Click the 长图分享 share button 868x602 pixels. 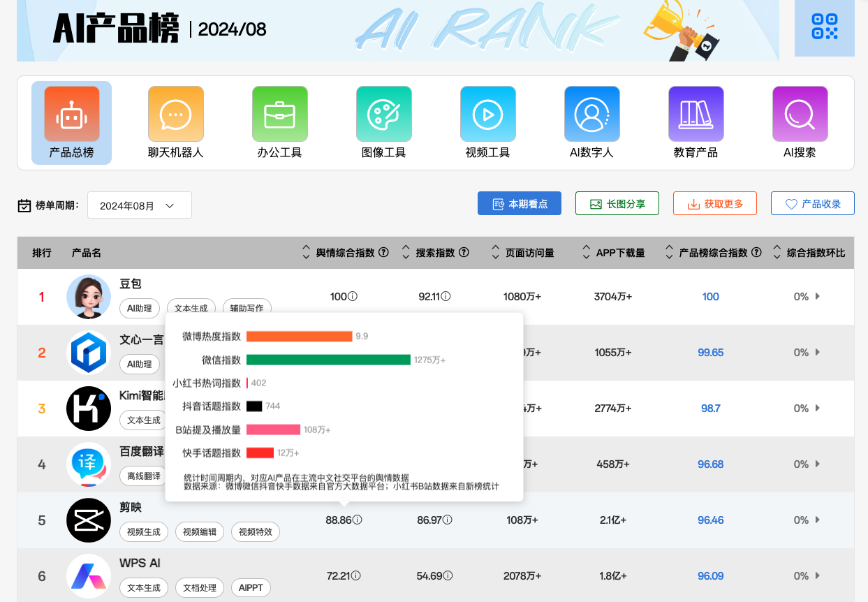tap(617, 204)
